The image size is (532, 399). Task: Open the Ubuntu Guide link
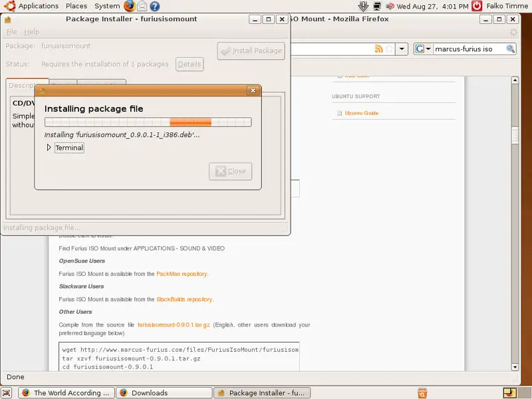point(361,113)
